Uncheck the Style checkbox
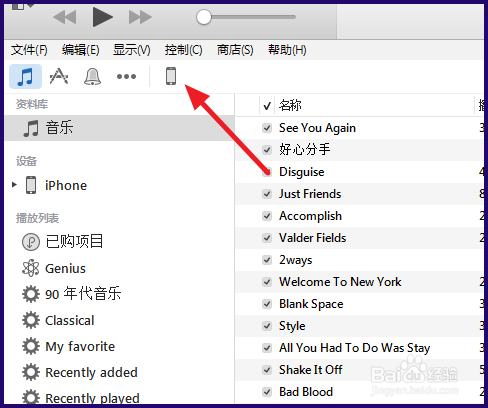 (267, 326)
